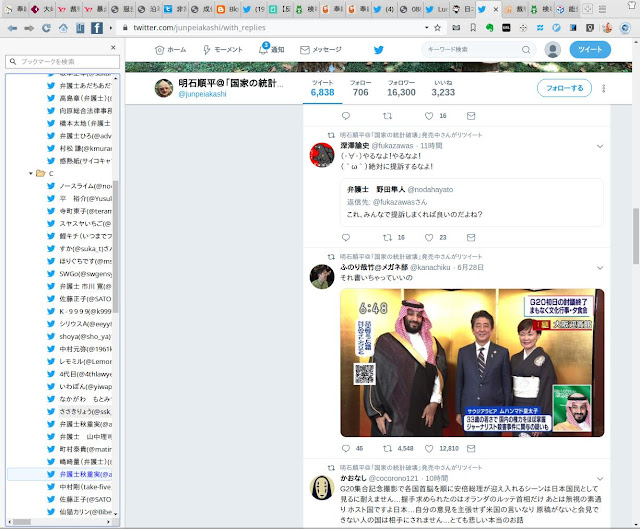Expand the toolbar overflow arrow beside Facebook icon
The height and width of the screenshot is (529, 640).
click(111, 28)
